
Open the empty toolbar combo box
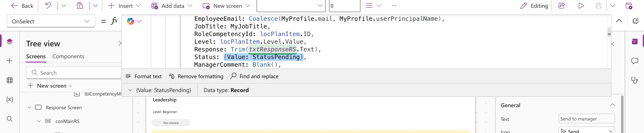(x=291, y=6)
